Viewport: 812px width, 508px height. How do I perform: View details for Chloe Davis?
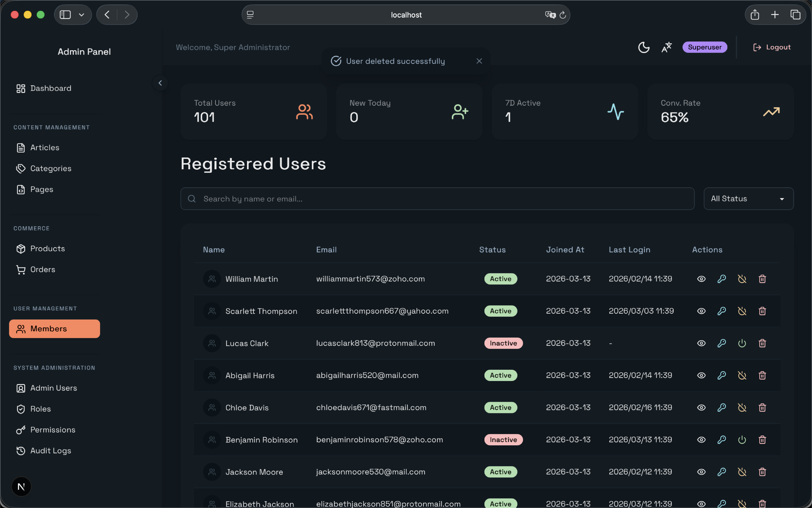pos(701,408)
